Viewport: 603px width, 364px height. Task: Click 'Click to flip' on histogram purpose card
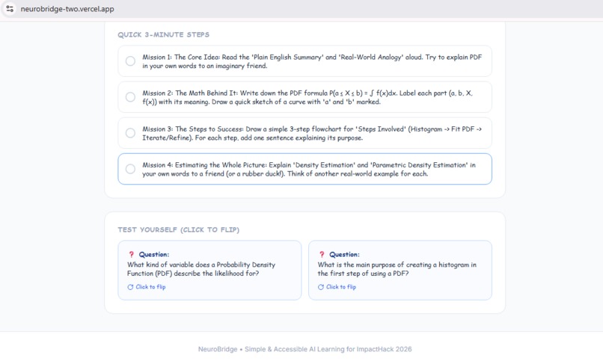pos(340,287)
